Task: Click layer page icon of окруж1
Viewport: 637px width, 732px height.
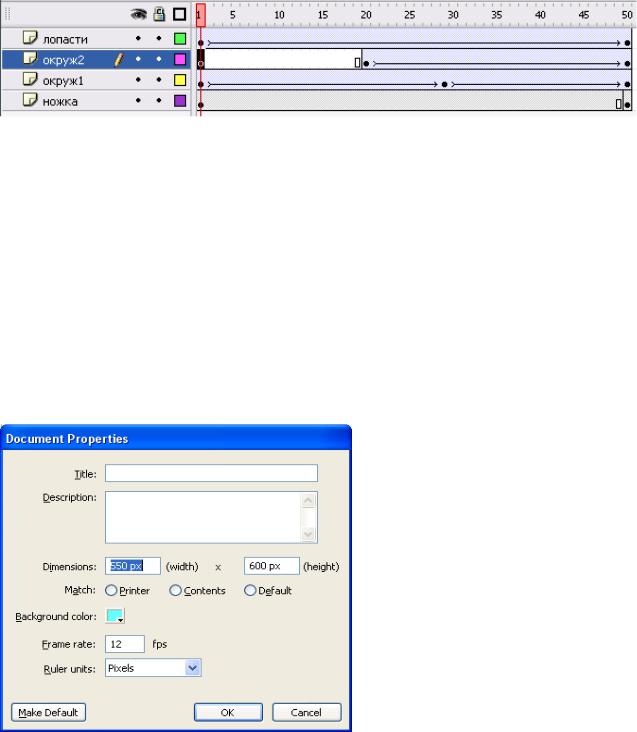Action: [x=30, y=79]
